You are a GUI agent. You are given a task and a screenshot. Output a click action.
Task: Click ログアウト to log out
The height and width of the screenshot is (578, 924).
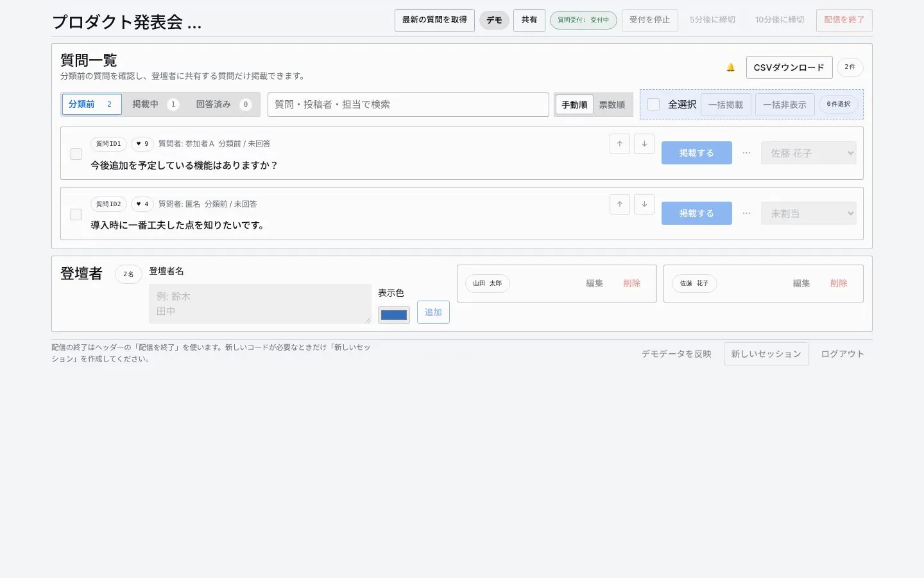click(843, 354)
